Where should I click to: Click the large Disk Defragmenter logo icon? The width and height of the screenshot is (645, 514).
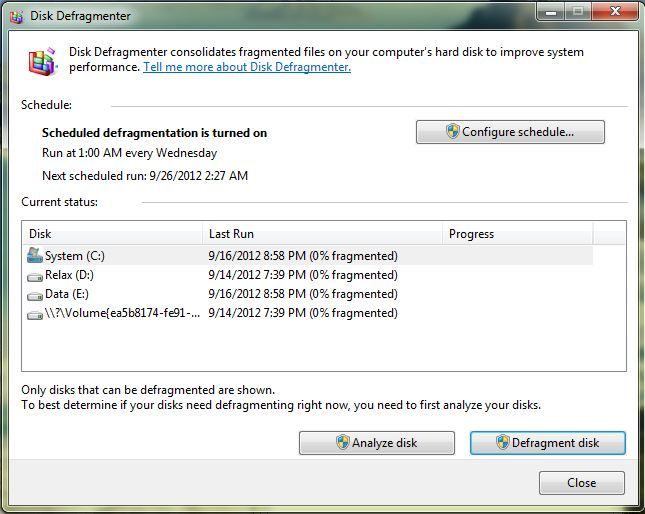(x=43, y=61)
